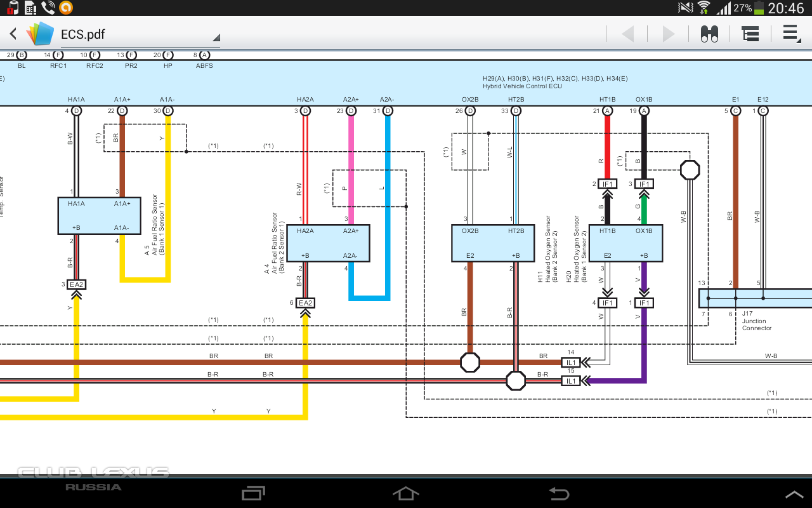The width and height of the screenshot is (812, 508).
Task: Select the "Junction Connector" label
Action: [757, 324]
